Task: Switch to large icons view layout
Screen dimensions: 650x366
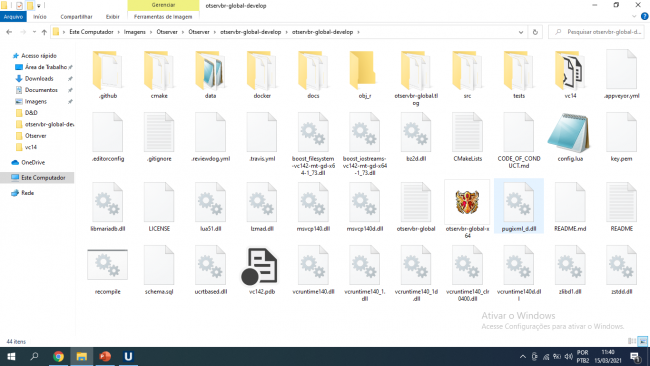Action: (643, 341)
